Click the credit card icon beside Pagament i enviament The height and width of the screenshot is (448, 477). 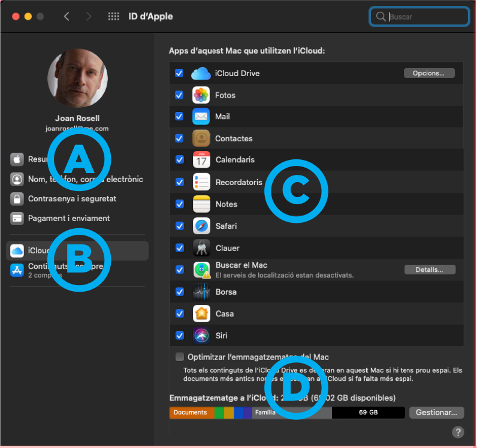click(17, 219)
